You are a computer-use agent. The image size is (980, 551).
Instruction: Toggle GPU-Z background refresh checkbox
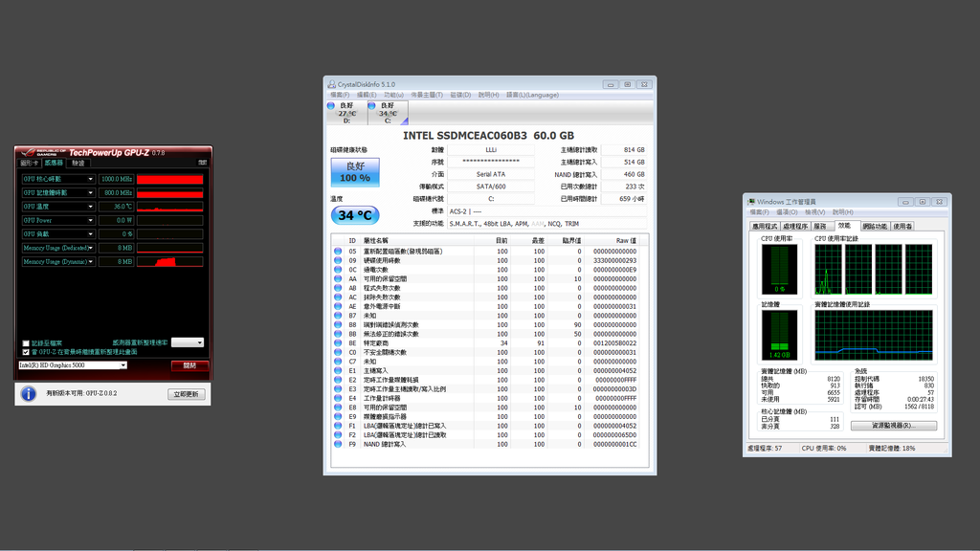click(26, 352)
